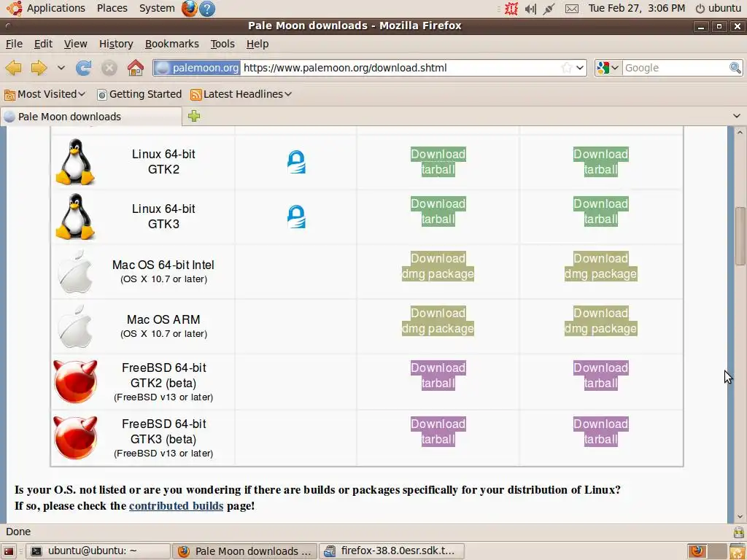Download tarball for FreeBSD GTK2 beta, second column
The width and height of the screenshot is (747, 560).
click(601, 376)
